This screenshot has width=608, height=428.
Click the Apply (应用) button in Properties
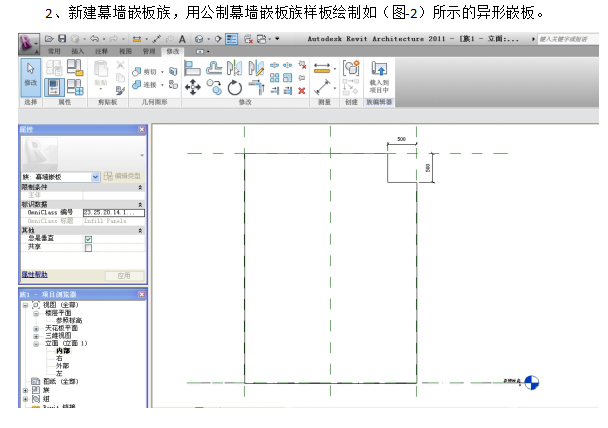click(x=123, y=275)
